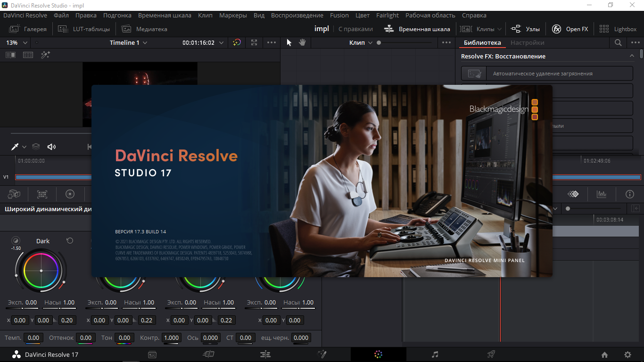This screenshot has height=362, width=644.
Task: Toggle viewer audio speaker icon
Action: pyautogui.click(x=52, y=147)
